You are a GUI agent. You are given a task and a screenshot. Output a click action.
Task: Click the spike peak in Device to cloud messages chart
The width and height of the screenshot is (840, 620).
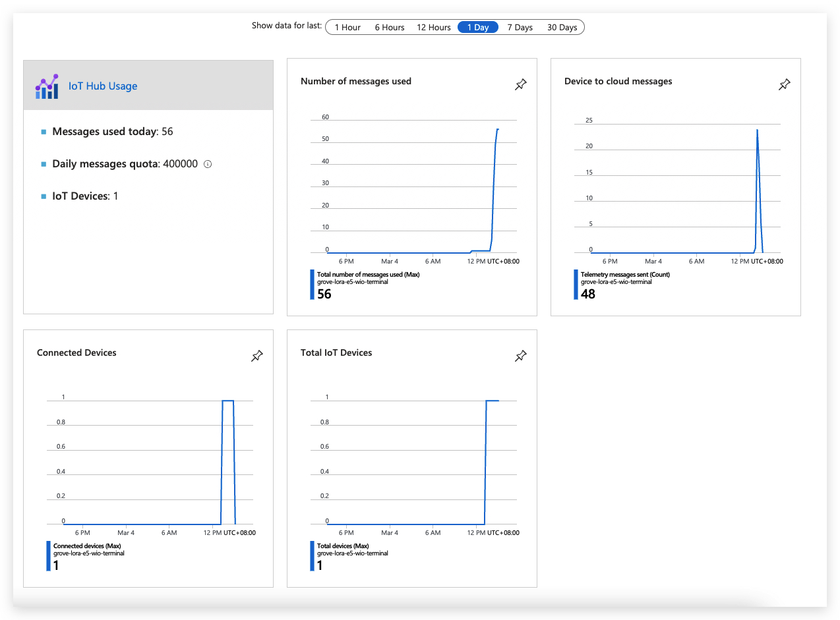click(757, 130)
